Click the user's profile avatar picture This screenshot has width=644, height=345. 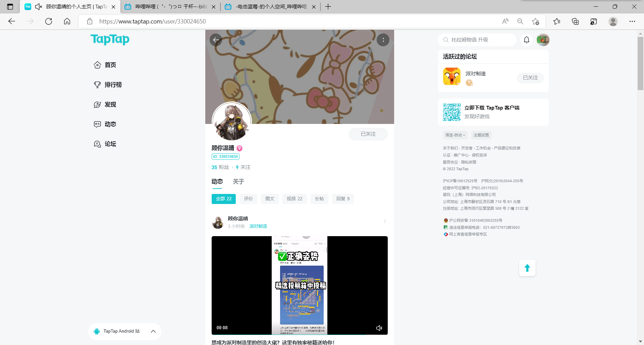tap(232, 121)
